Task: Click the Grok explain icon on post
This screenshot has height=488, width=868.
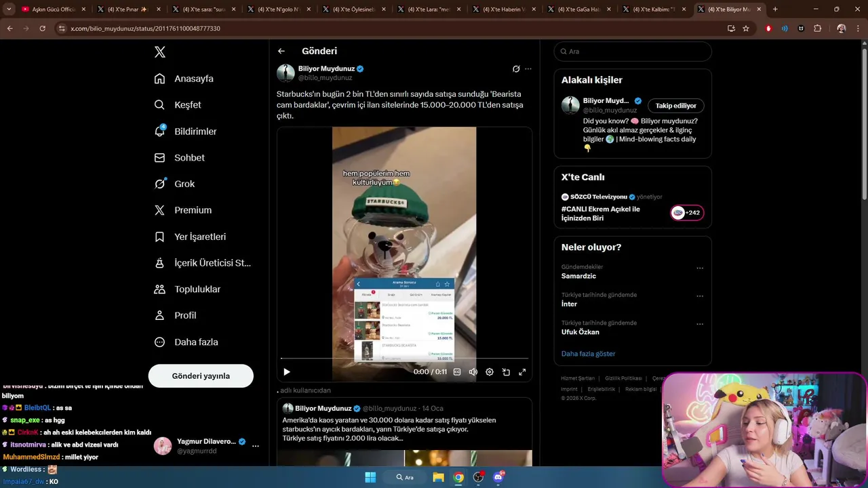Action: pos(516,69)
